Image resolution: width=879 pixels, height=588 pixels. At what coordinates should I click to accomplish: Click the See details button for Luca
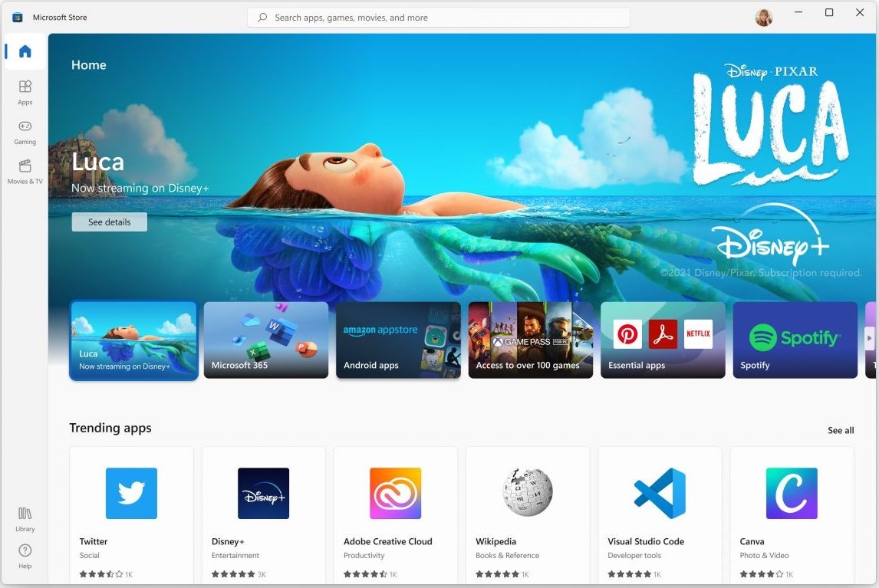click(x=109, y=222)
